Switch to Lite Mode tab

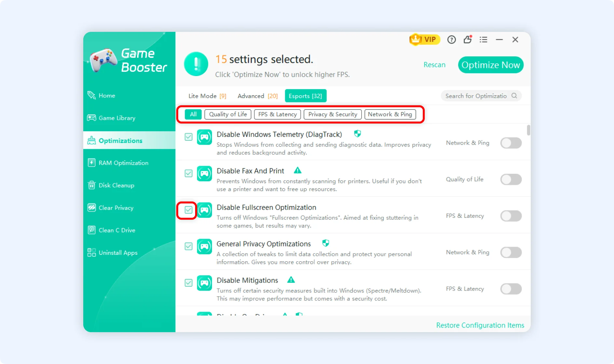[x=207, y=96]
